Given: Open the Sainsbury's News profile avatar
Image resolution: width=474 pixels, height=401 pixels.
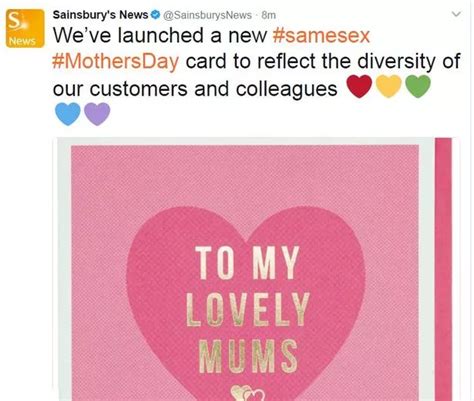Looking at the screenshot, I should point(25,28).
